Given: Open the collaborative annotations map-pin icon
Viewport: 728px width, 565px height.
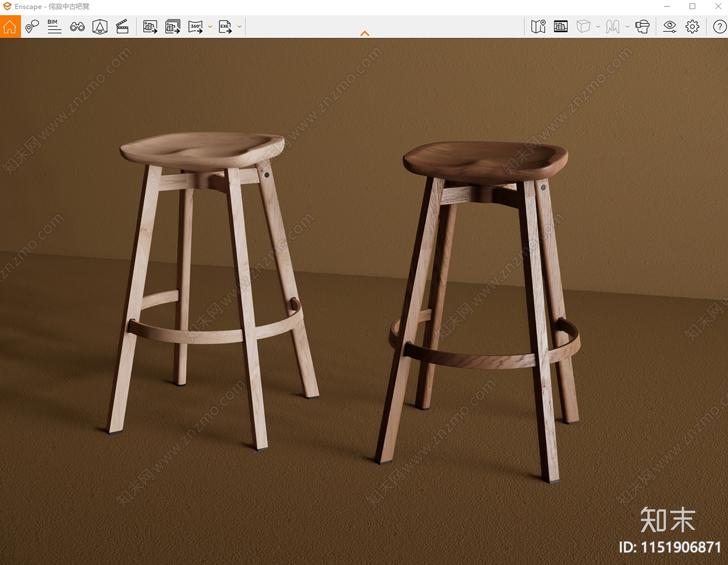Looking at the screenshot, I should (x=32, y=26).
